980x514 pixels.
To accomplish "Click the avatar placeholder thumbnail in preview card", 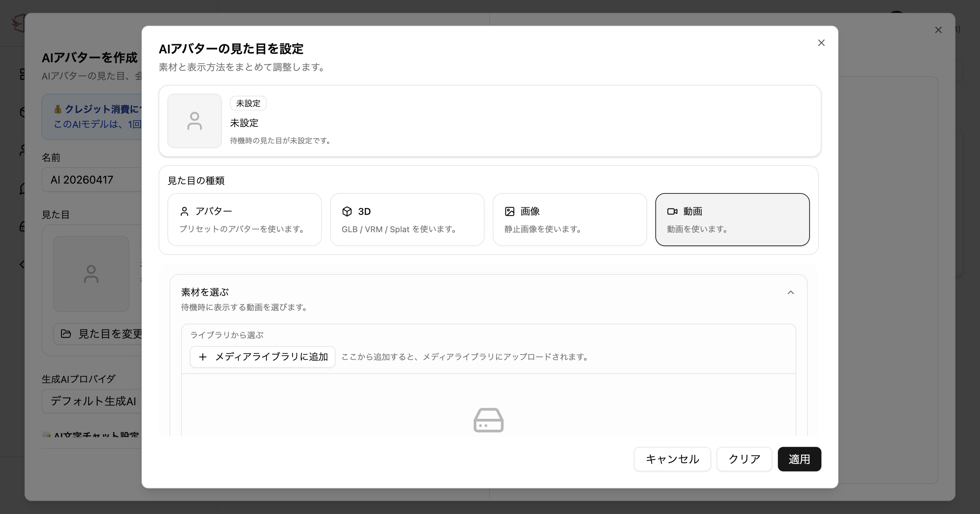I will click(194, 121).
